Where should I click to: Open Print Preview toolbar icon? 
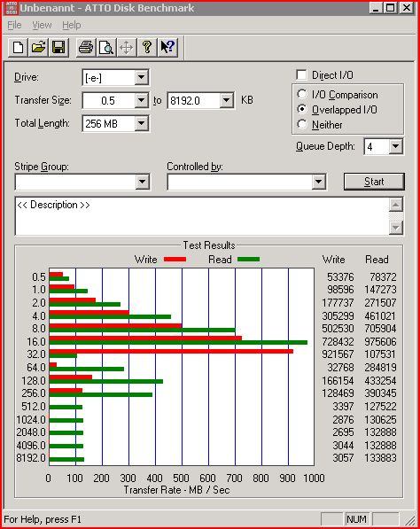coord(106,47)
